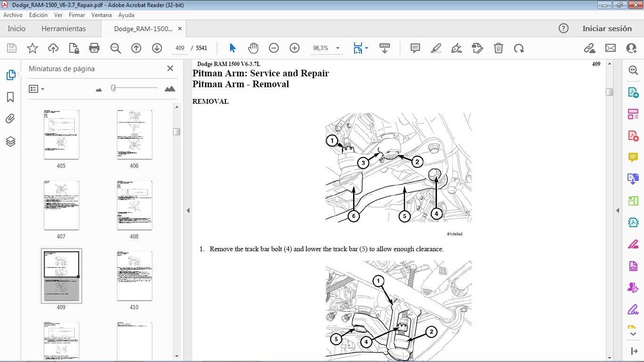Click the thumbnail size slider handle
The image size is (644, 362).
113,88
